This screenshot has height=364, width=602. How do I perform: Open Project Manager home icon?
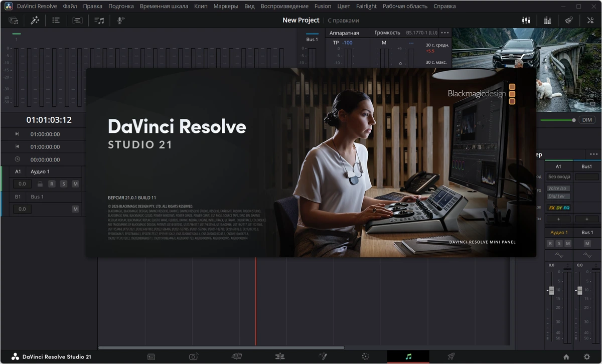566,356
